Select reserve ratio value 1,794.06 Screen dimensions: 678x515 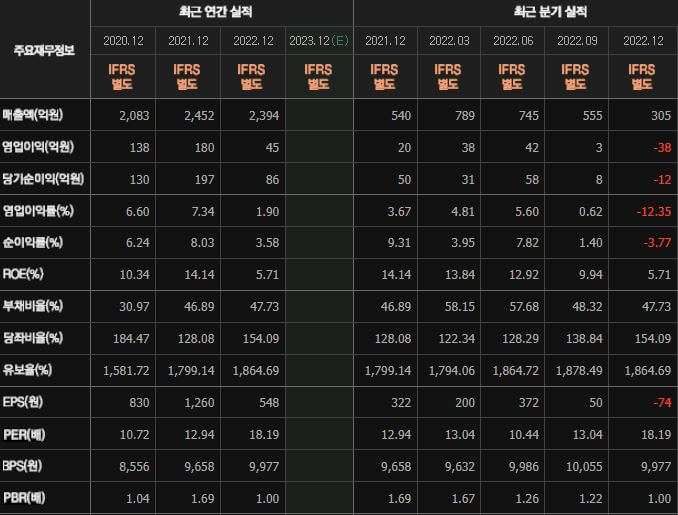point(451,371)
